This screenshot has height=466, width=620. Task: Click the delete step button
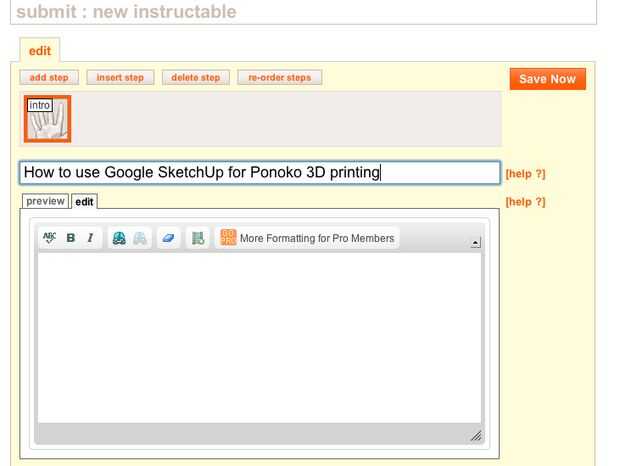[196, 77]
